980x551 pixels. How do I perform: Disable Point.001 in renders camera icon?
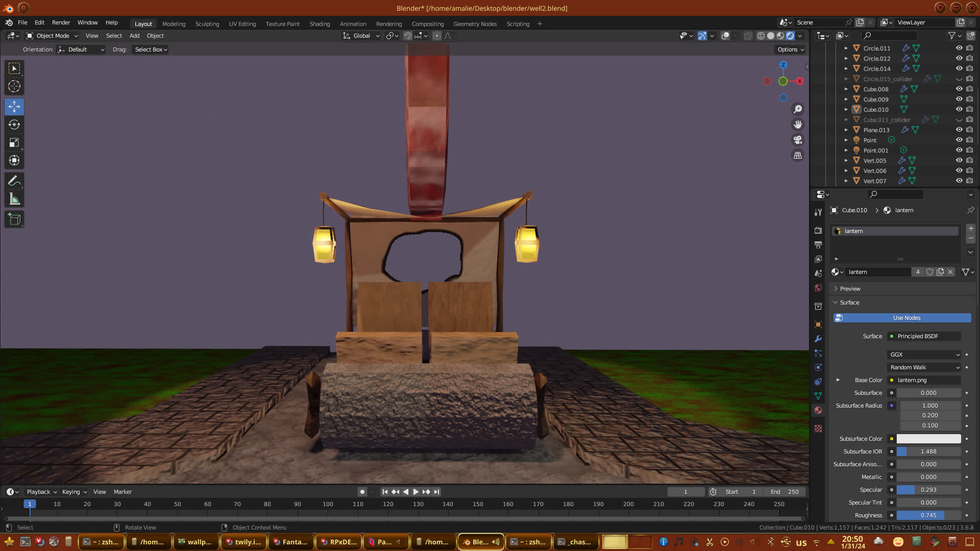coord(969,150)
